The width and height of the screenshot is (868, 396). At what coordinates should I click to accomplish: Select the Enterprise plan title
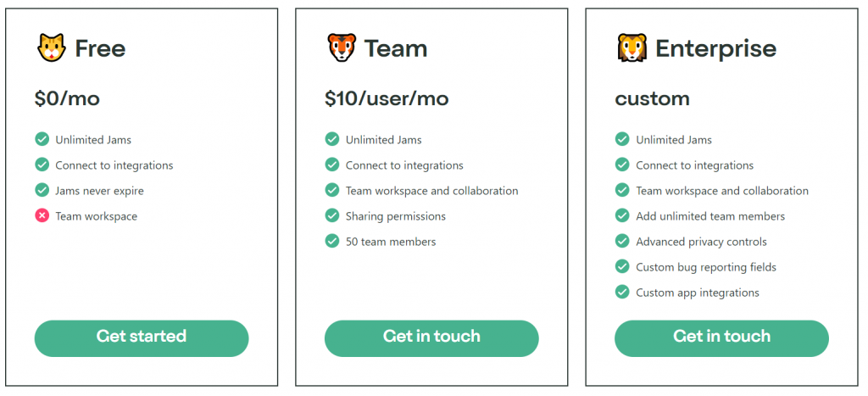tap(715, 48)
